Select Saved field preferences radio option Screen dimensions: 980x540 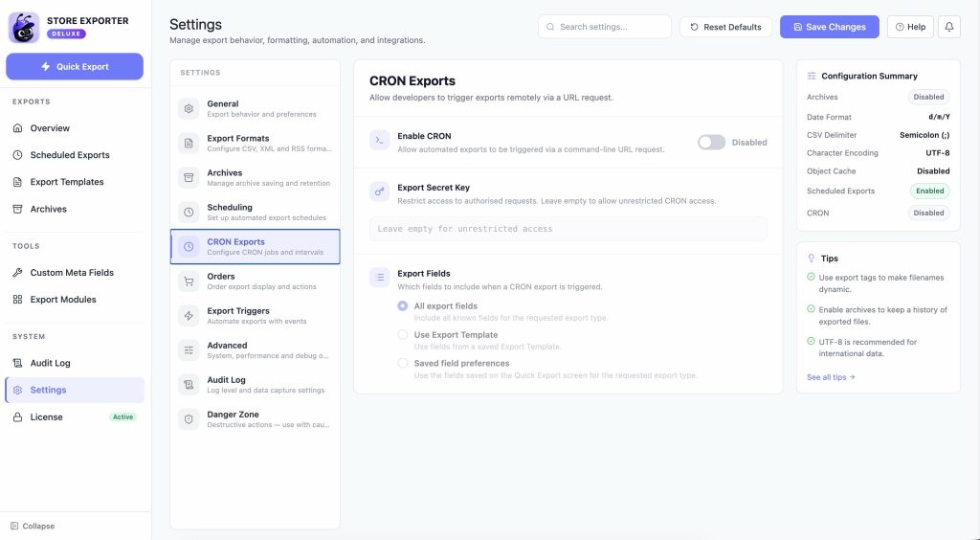403,363
